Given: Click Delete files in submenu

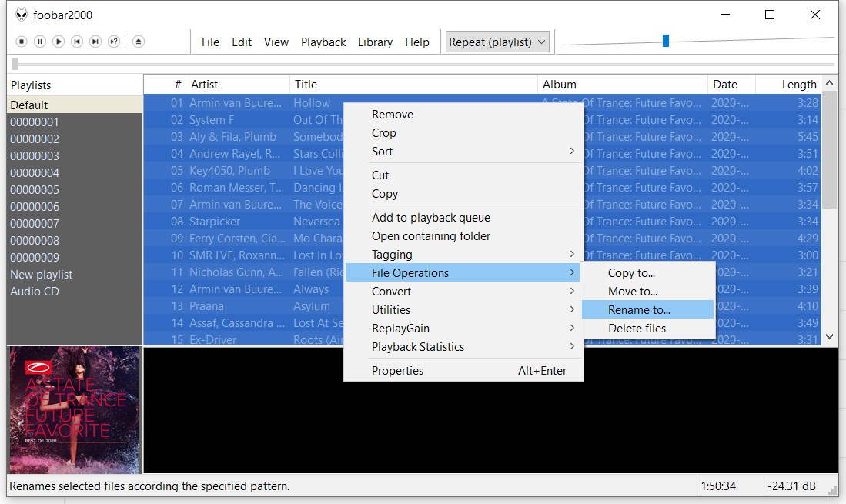Looking at the screenshot, I should 647,329.
